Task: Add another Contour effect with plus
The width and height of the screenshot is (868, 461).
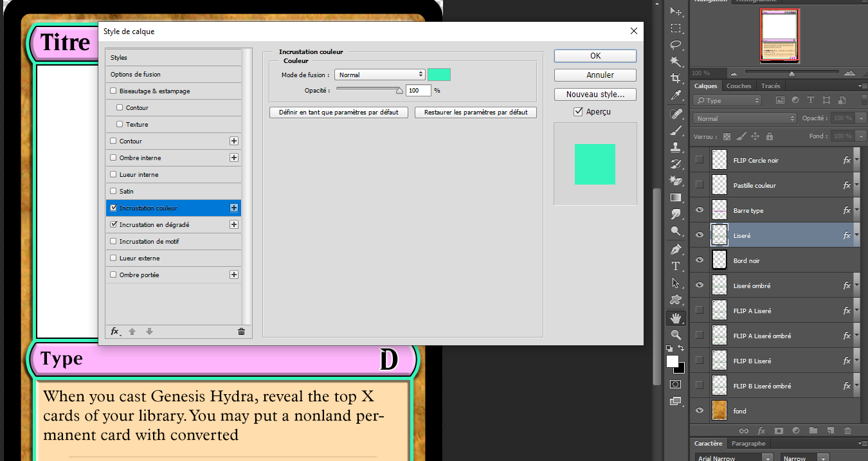Action: 234,141
